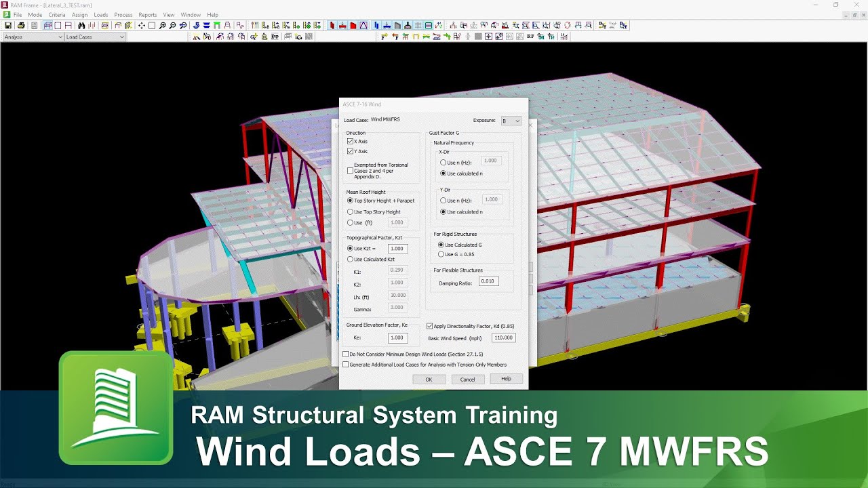Viewport: 868px width, 488px height.
Task: Click the RF text toolbar icon
Action: coord(530,37)
